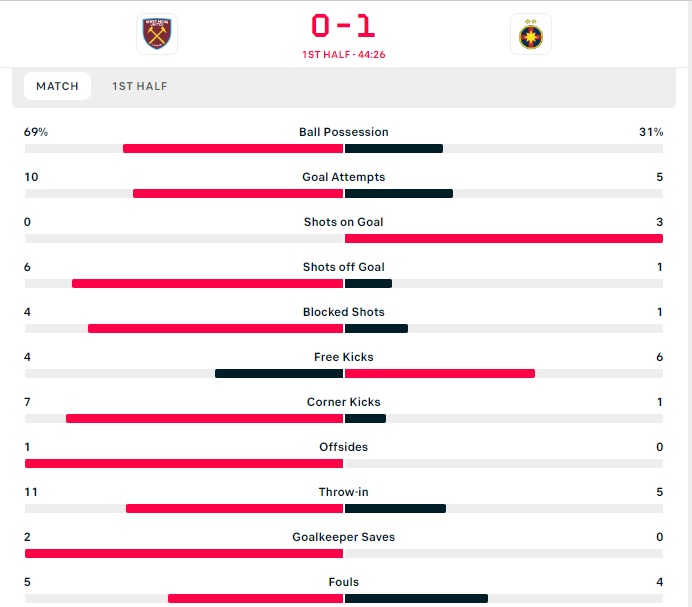Click the Shots on Goal away bar

[503, 239]
